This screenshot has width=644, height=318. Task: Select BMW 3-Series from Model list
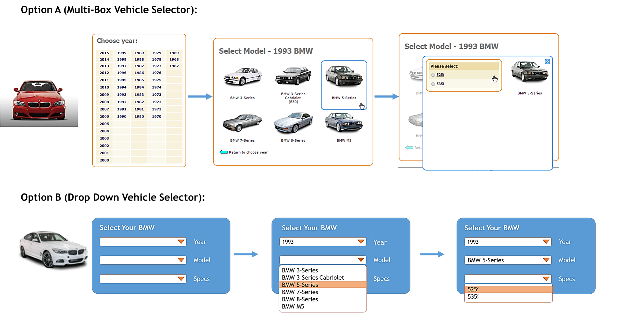point(323,270)
